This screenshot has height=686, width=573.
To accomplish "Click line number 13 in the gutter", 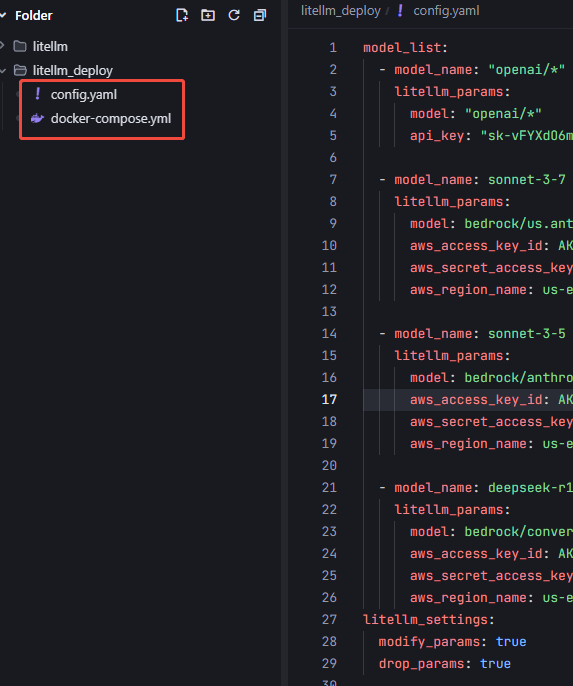I will pos(329,312).
